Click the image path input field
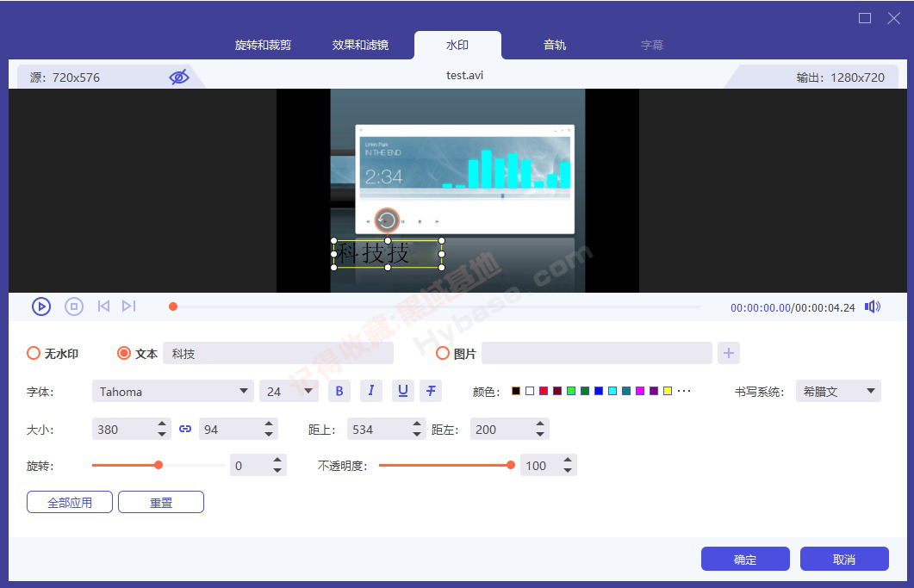914x588 pixels. 597,353
